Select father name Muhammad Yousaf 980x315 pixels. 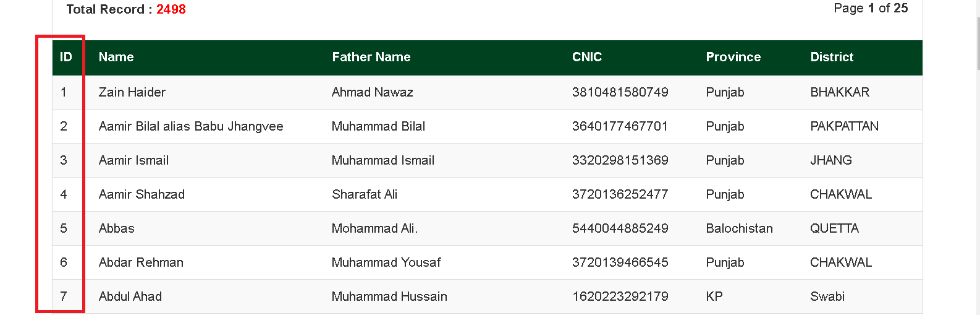[386, 262]
